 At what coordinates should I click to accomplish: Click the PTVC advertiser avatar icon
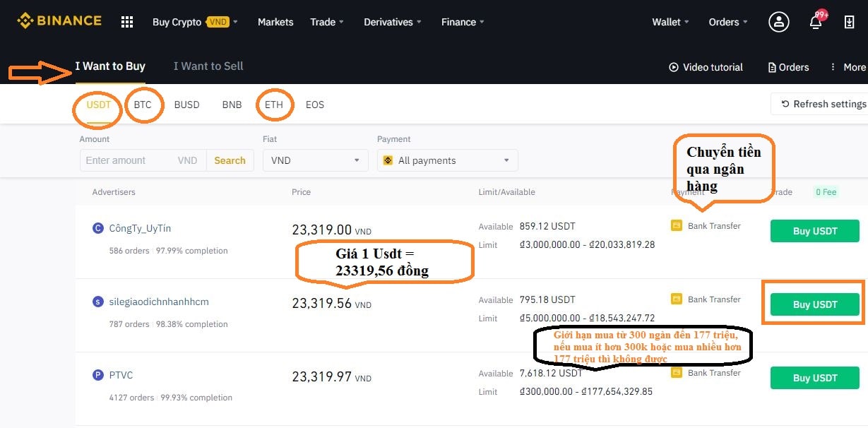click(x=98, y=375)
